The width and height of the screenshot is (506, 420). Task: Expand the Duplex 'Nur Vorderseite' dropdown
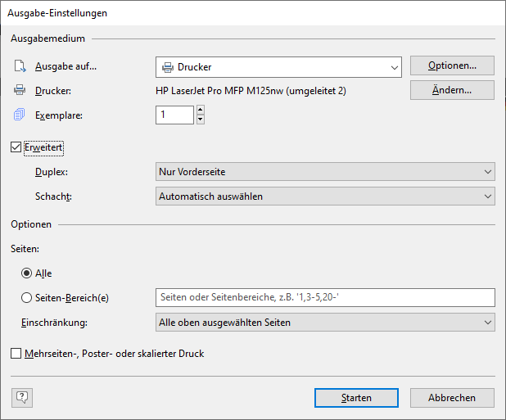pyautogui.click(x=325, y=172)
